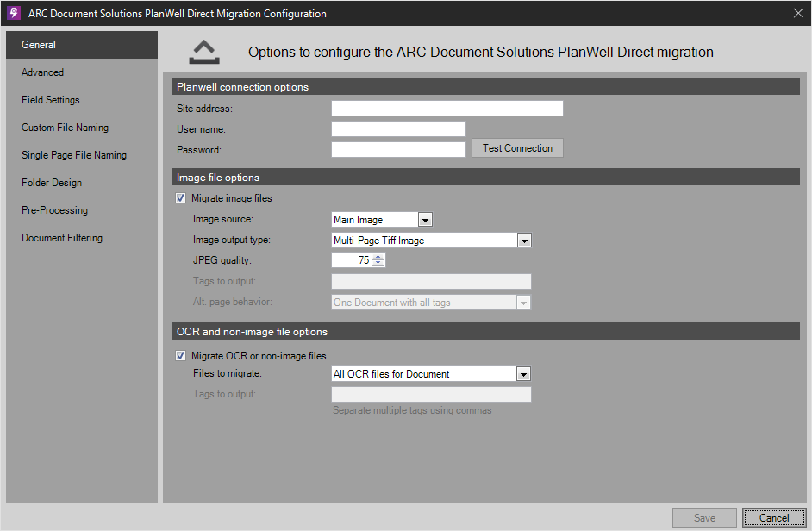Toggle the Migrate image files checkbox
This screenshot has width=812, height=531.
[x=180, y=198]
